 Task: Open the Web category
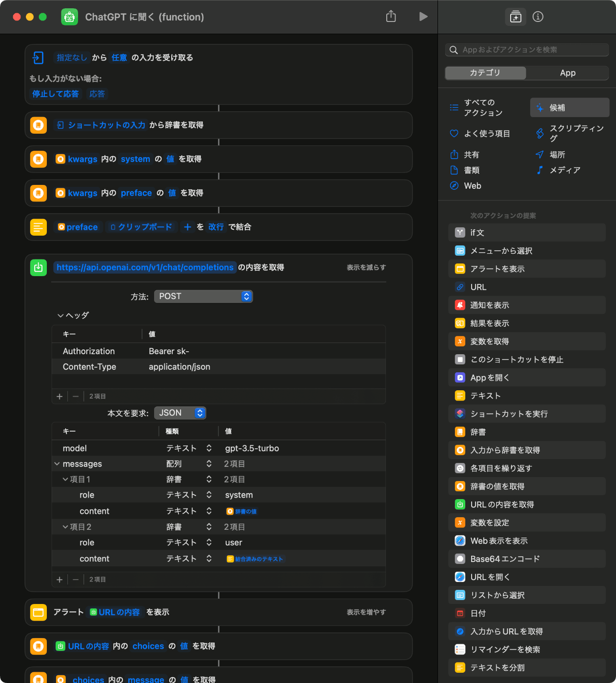466,186
